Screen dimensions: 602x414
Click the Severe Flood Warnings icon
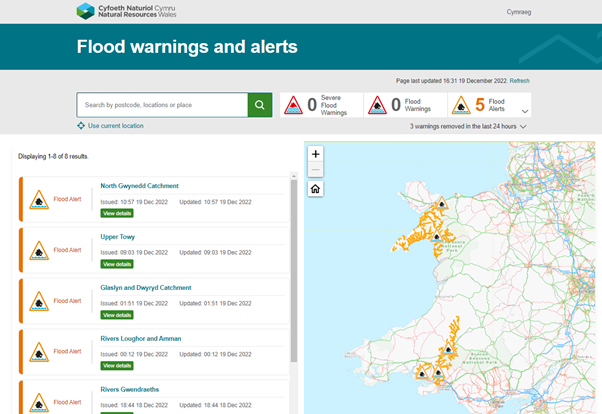[x=293, y=105]
